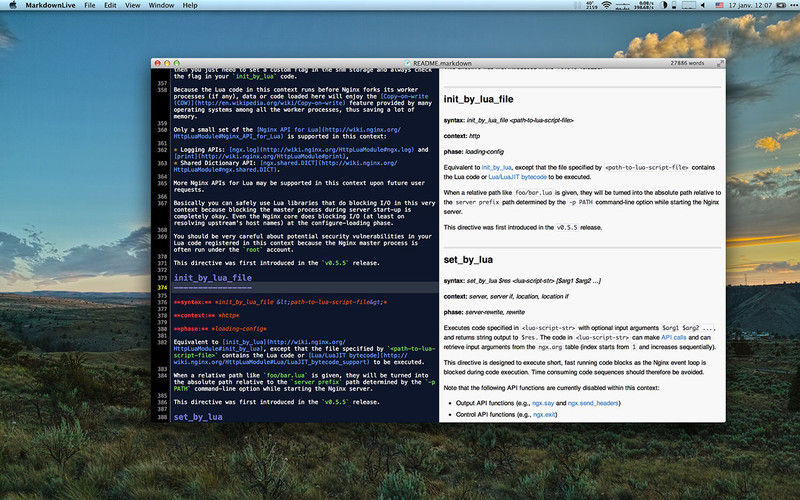Open the Window menu
The width and height of the screenshot is (800, 500).
[161, 5]
